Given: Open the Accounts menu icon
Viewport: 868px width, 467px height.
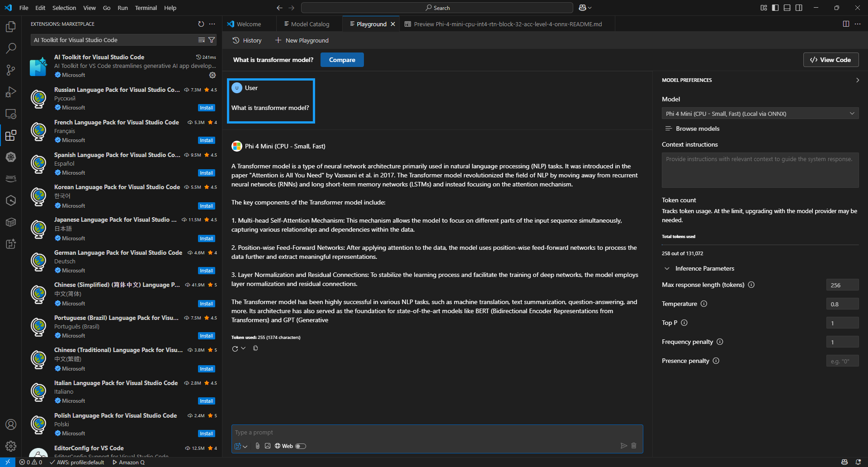Looking at the screenshot, I should (11, 424).
